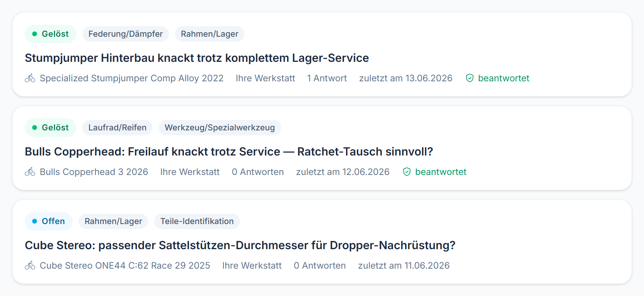Viewport: 644px width, 296px height.
Task: Click the bike icon beside Cube Stereo ONE44 C:62 Race
Action: click(30, 265)
